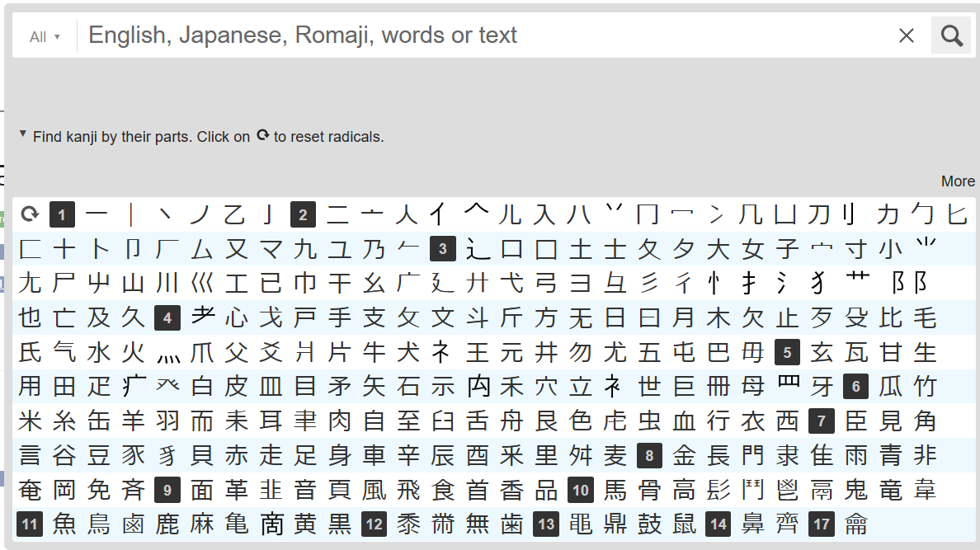
Task: Select the 犬 dog radical
Action: pyautogui.click(x=409, y=352)
